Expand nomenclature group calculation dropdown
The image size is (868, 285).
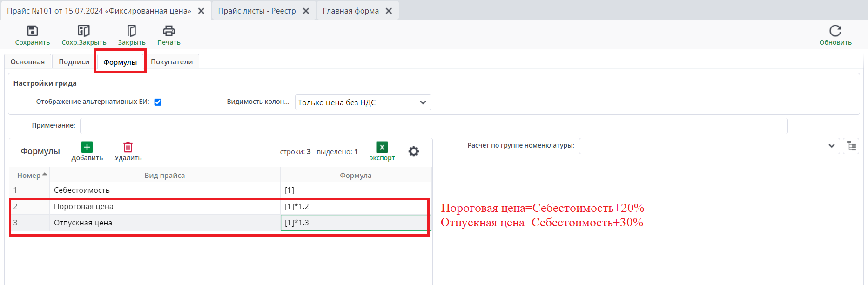pos(831,146)
